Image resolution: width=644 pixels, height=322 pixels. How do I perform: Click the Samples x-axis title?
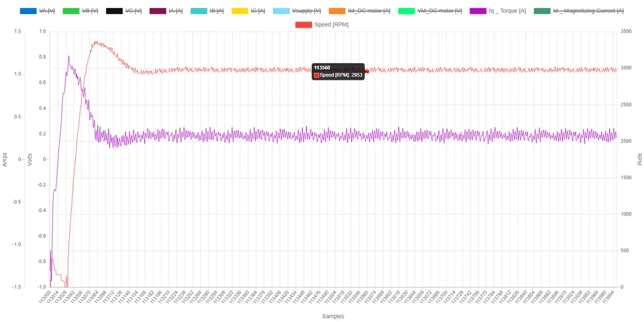pyautogui.click(x=333, y=316)
